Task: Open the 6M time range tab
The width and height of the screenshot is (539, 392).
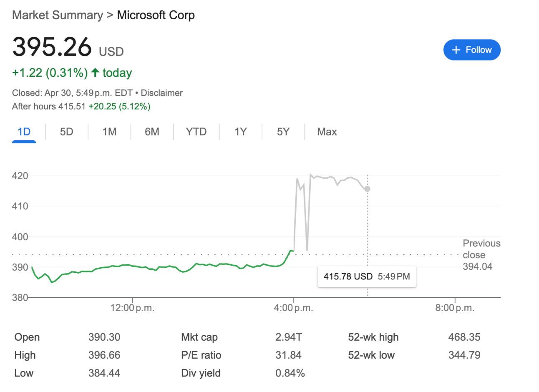Action: pos(152,132)
